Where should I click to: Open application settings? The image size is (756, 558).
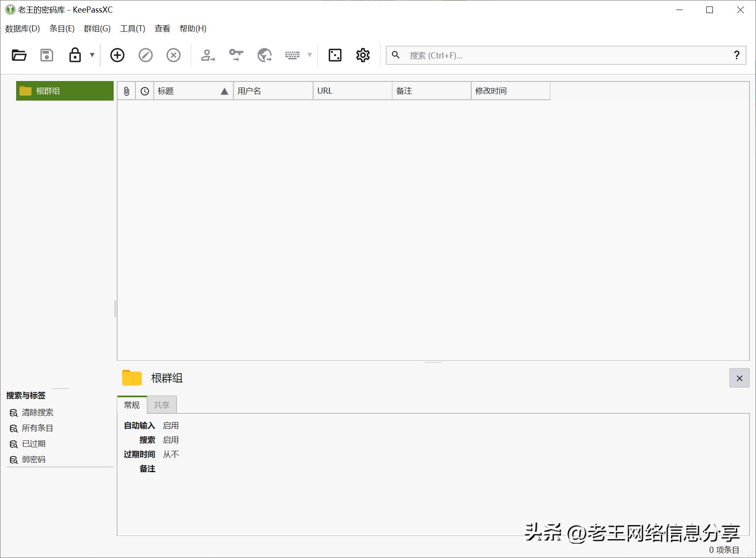click(x=362, y=55)
